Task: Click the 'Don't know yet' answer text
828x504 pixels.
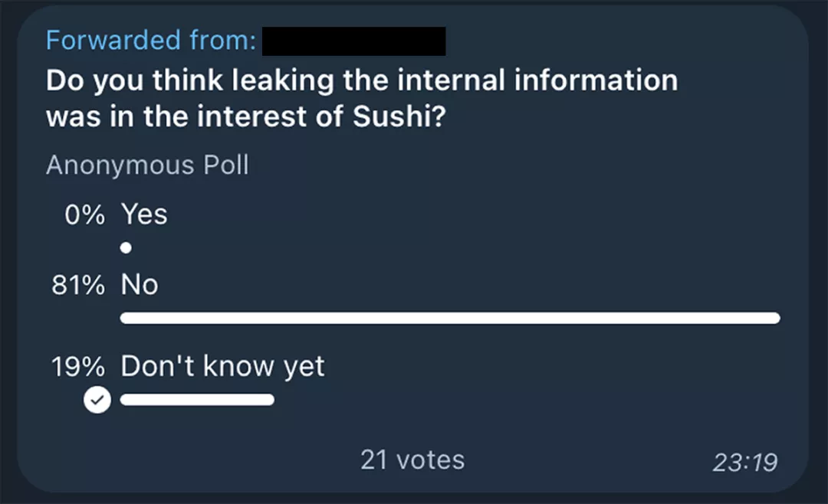Action: click(222, 366)
